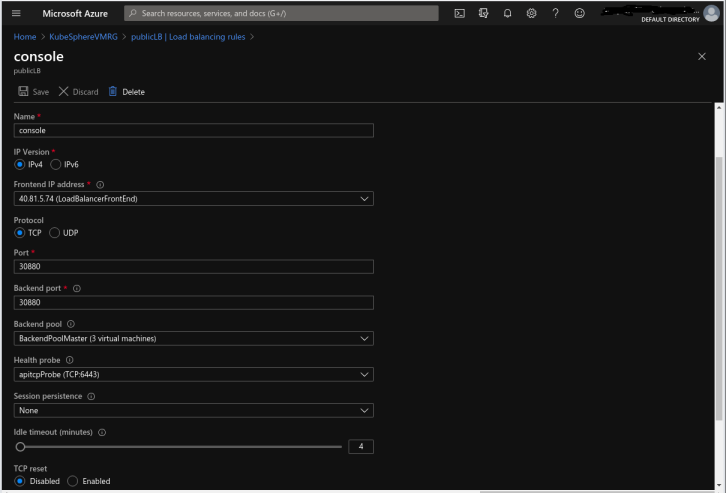Screen dimensions: 726x493
Task: Click the Idle timeout slider handle
Action: 19,446
